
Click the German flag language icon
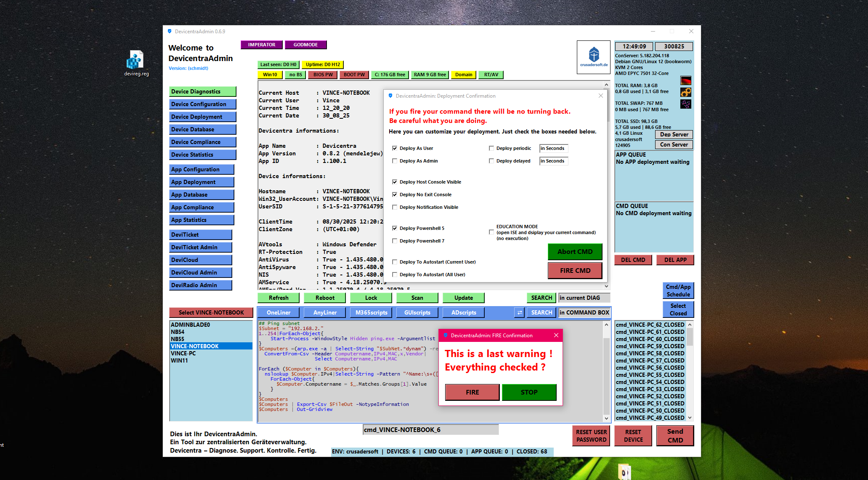click(x=685, y=80)
